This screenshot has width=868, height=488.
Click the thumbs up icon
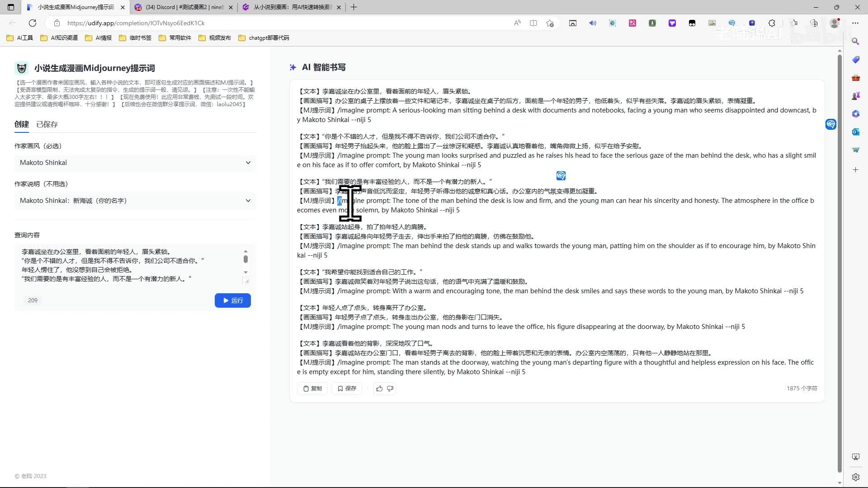click(379, 389)
